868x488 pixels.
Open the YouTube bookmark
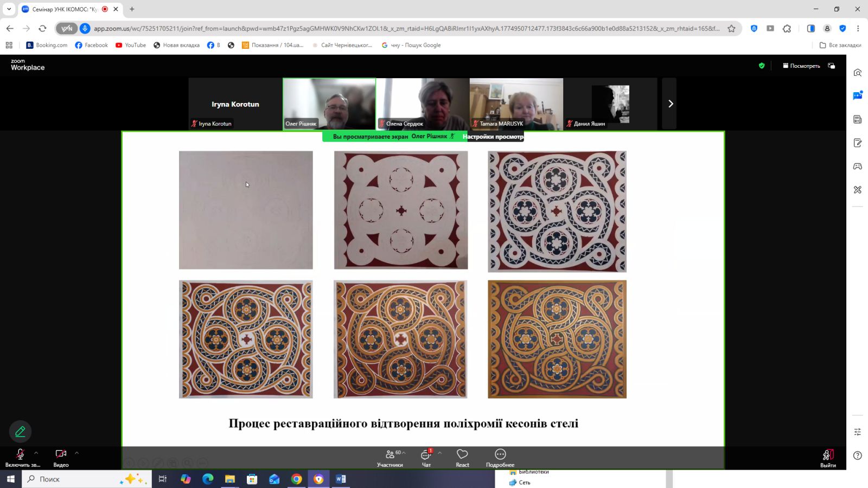tap(131, 45)
